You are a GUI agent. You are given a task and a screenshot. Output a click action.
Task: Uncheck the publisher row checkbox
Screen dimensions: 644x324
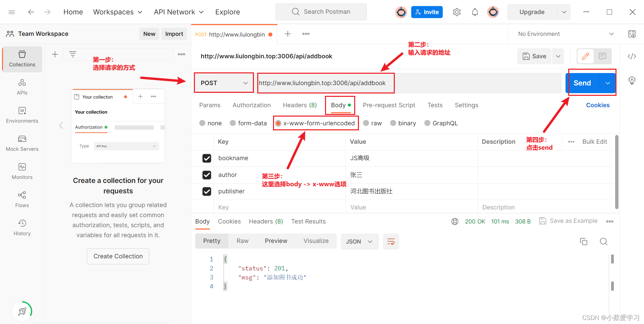tap(207, 191)
